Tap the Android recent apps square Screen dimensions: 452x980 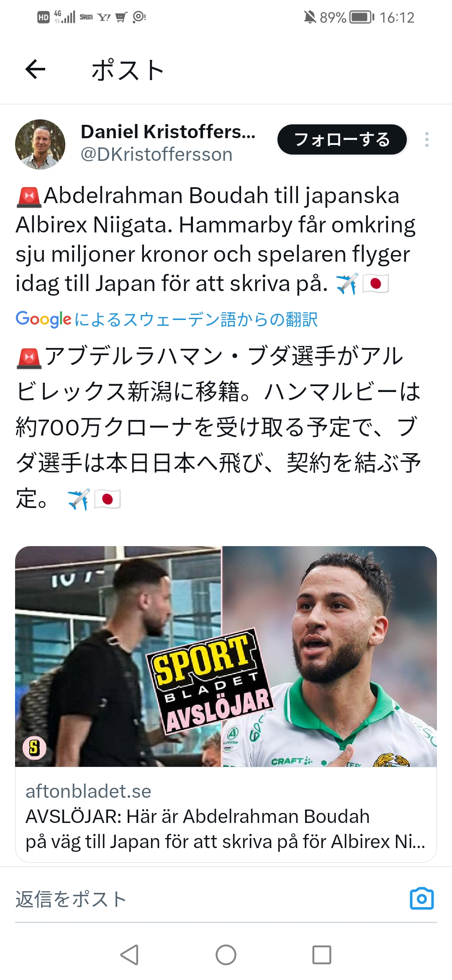click(322, 955)
